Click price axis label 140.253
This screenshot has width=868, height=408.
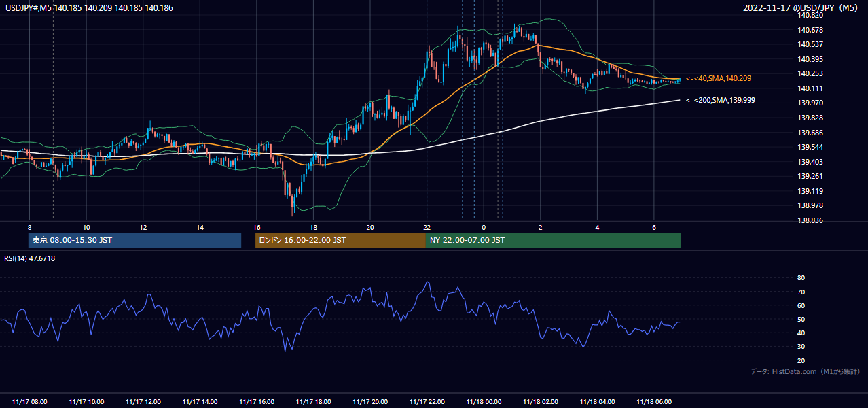click(811, 74)
